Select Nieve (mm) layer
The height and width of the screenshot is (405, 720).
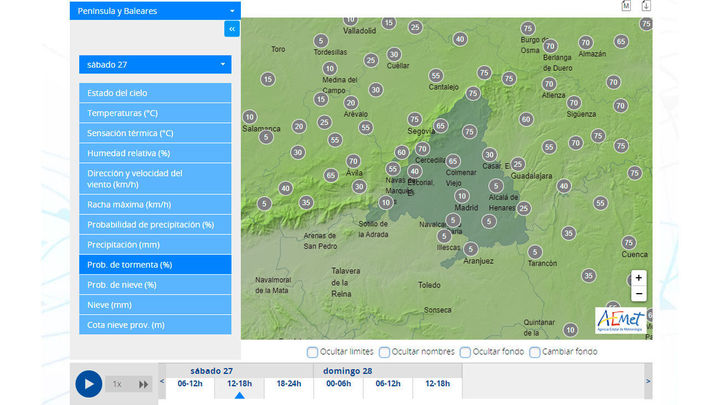point(155,305)
